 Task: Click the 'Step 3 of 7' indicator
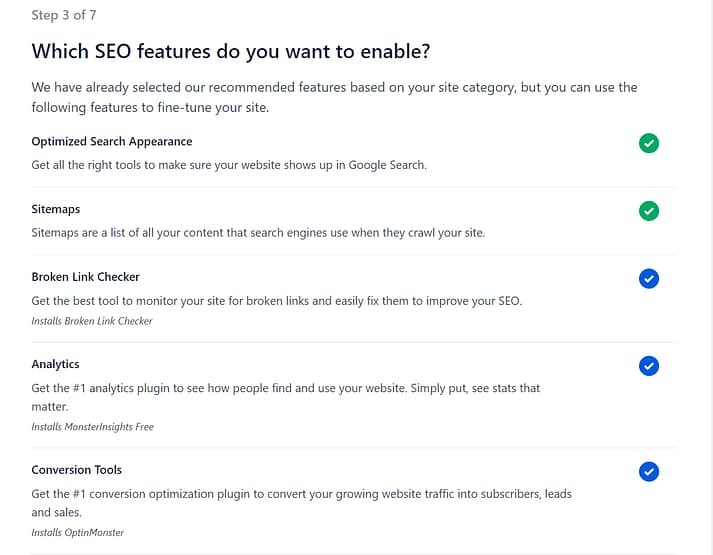coord(64,15)
